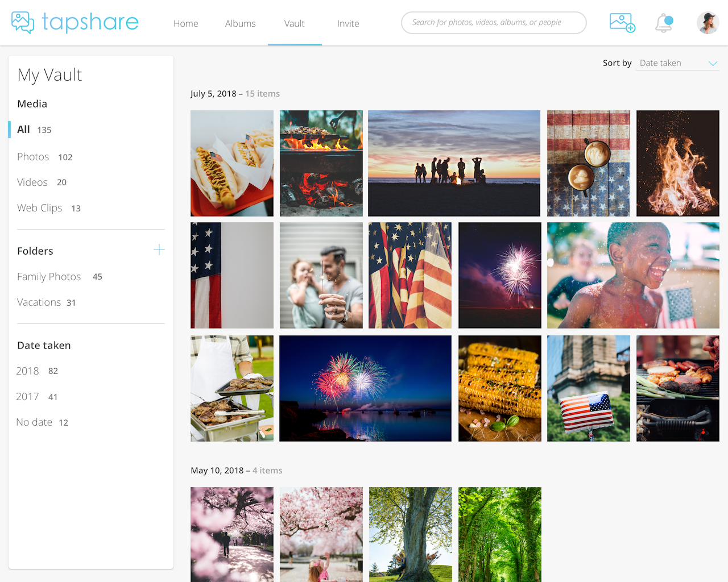Screen dimensions: 728x582
Task: Open the add photo upload icon
Action: pos(622,23)
